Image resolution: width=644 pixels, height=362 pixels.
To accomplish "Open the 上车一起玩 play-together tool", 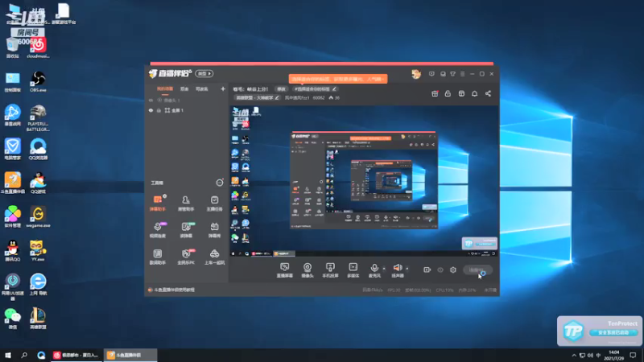I will click(x=214, y=257).
